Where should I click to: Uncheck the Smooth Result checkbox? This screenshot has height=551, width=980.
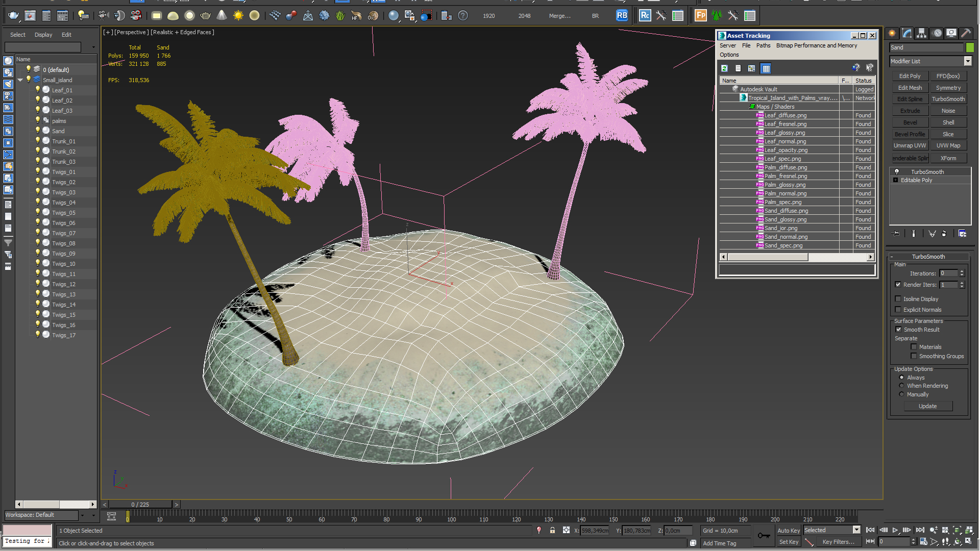(x=898, y=330)
